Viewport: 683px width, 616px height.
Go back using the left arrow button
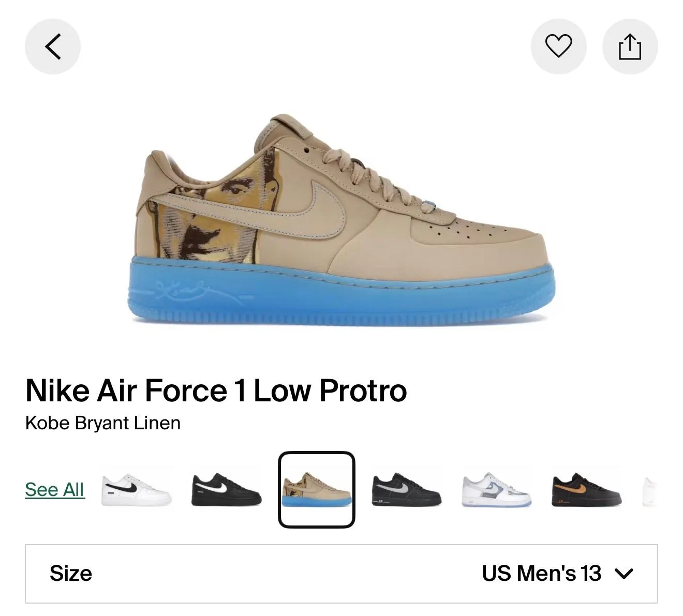(x=53, y=47)
